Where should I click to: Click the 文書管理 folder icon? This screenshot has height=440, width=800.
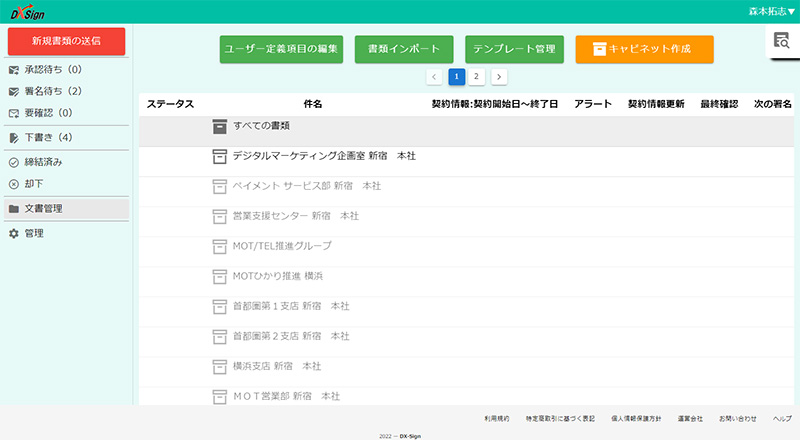[x=14, y=209]
